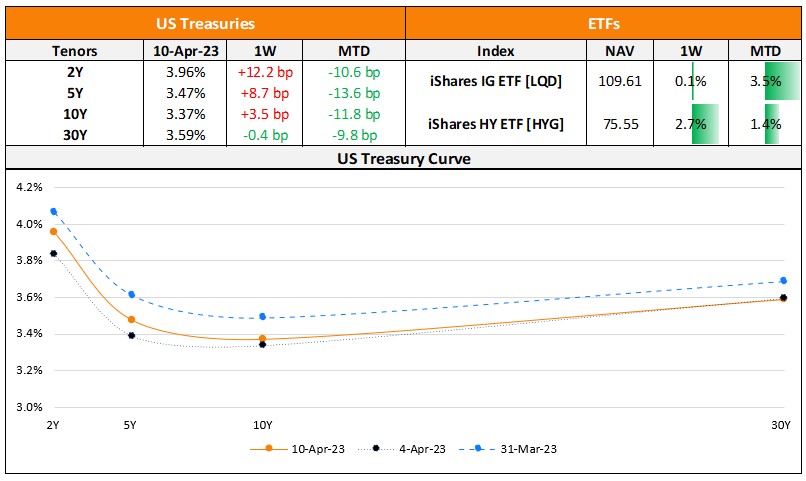Select the black 5Y data point
The image size is (806, 481).
click(x=131, y=335)
